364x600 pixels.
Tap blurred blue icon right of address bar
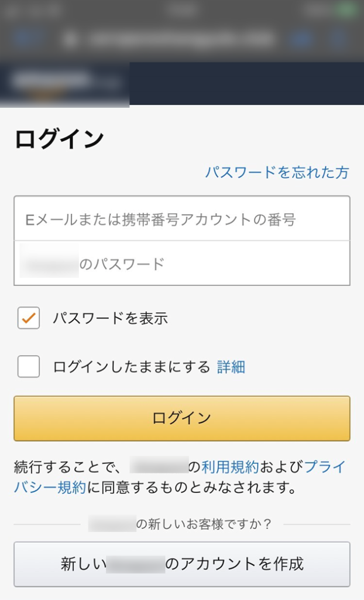pyautogui.click(x=303, y=39)
